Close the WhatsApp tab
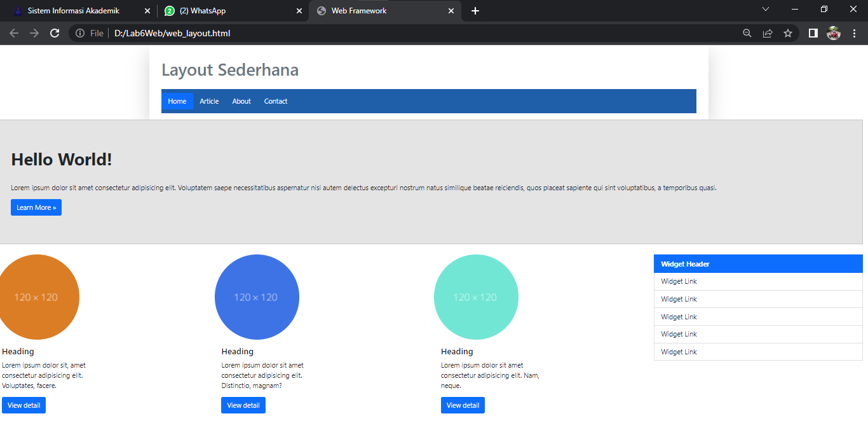This screenshot has width=868, height=444. (x=299, y=11)
